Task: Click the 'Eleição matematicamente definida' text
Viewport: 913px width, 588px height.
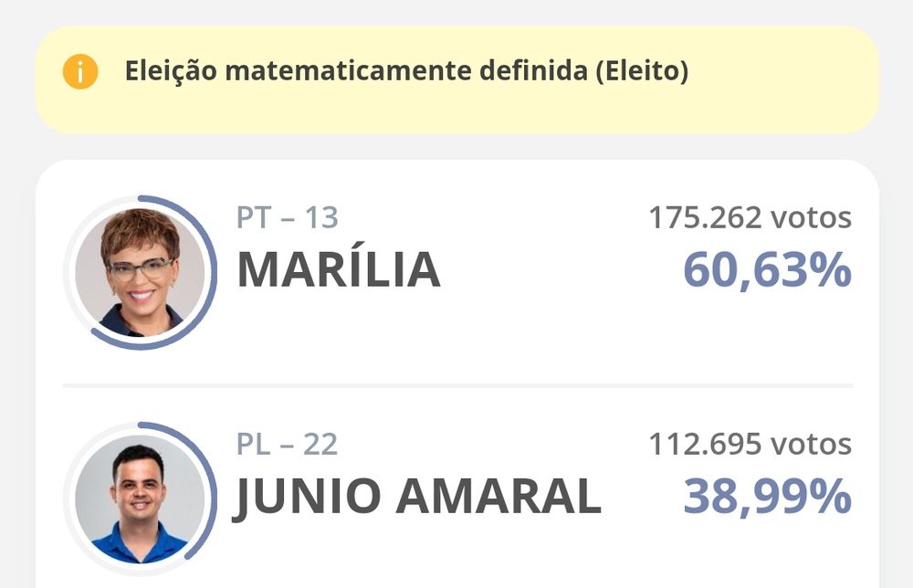Action: (x=356, y=71)
